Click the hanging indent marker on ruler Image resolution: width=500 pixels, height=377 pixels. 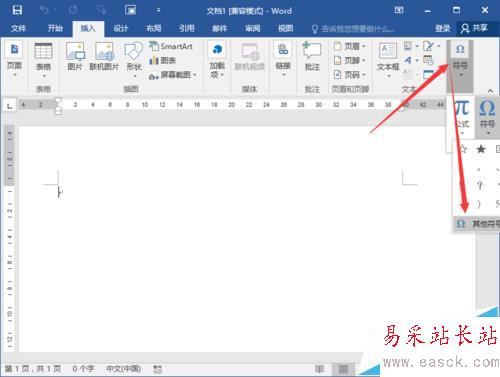coord(58,108)
